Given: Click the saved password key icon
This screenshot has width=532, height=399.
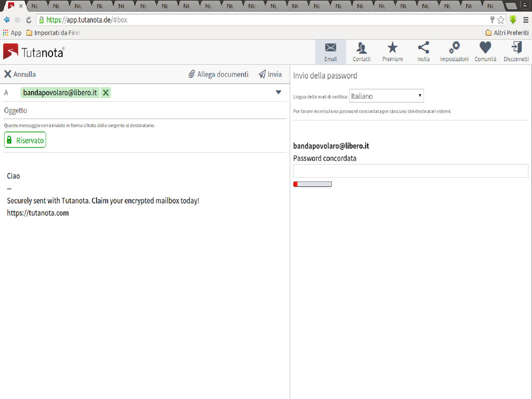Looking at the screenshot, I should pyautogui.click(x=493, y=20).
